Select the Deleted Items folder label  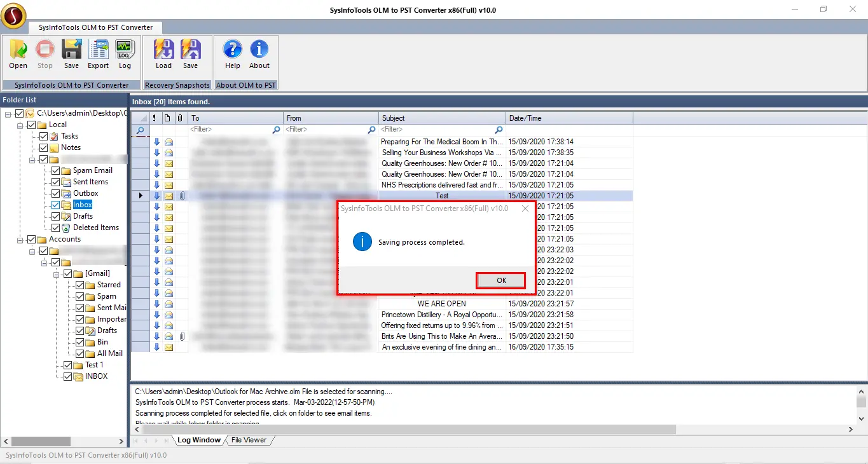[96, 228]
